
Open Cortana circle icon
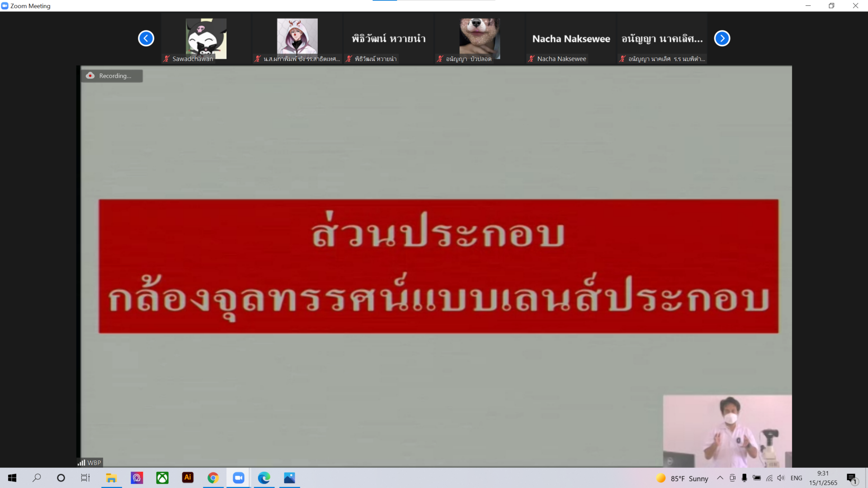point(61,478)
